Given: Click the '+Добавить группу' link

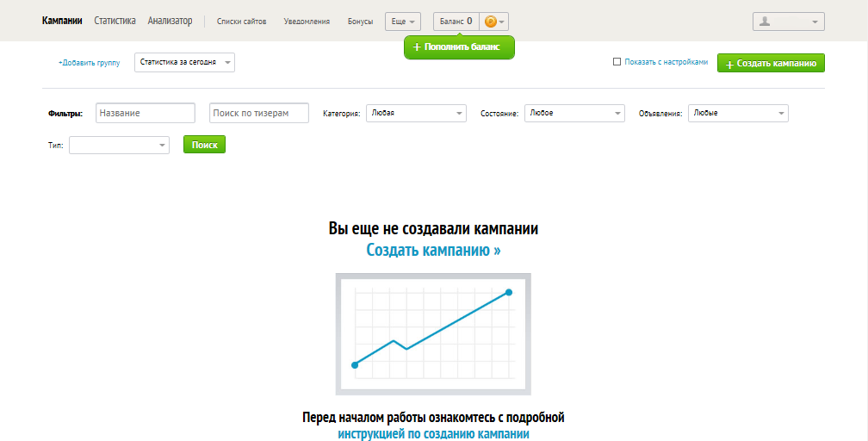Looking at the screenshot, I should 90,63.
